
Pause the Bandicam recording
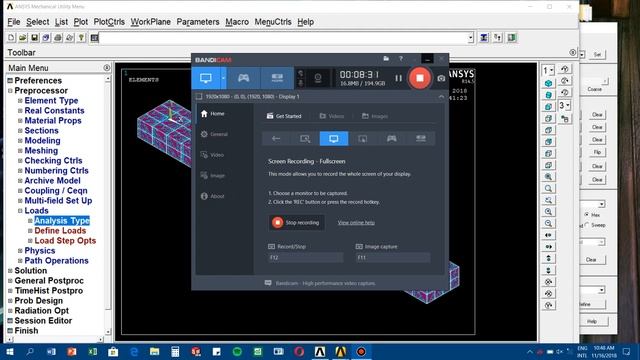(x=398, y=78)
